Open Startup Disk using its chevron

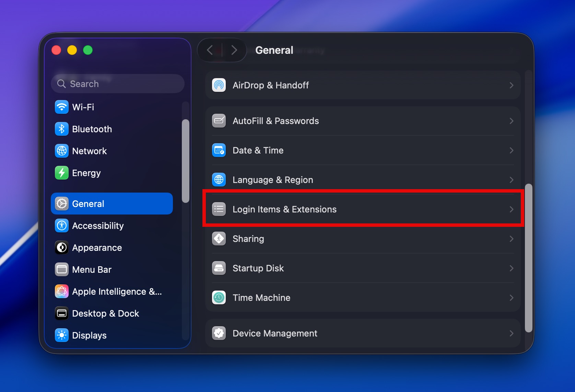coord(511,268)
